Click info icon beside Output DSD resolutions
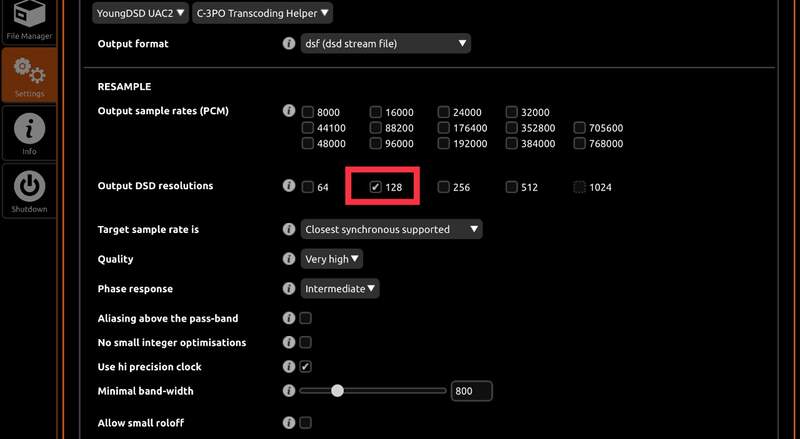The image size is (800, 439). click(289, 187)
